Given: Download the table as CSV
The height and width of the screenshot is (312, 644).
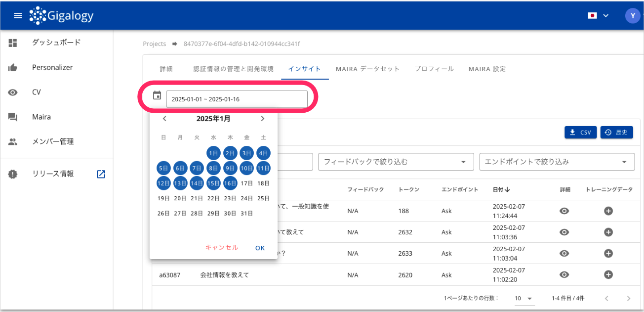Looking at the screenshot, I should coord(580,132).
